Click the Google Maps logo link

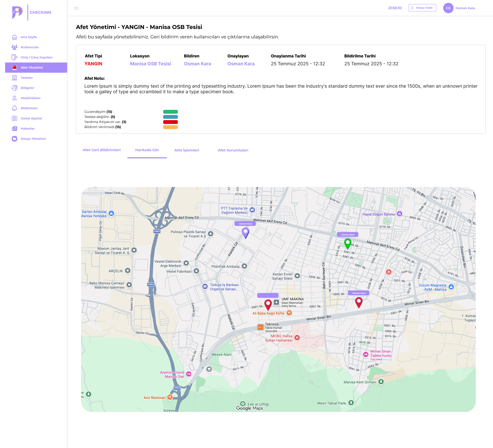pyautogui.click(x=250, y=408)
